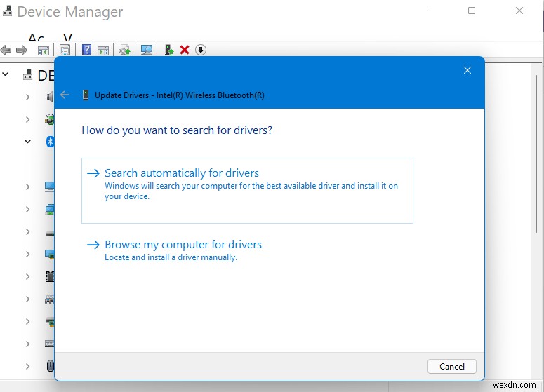Click the Back arrow in Device Manager toolbar
The image size is (544, 392).
pos(6,50)
